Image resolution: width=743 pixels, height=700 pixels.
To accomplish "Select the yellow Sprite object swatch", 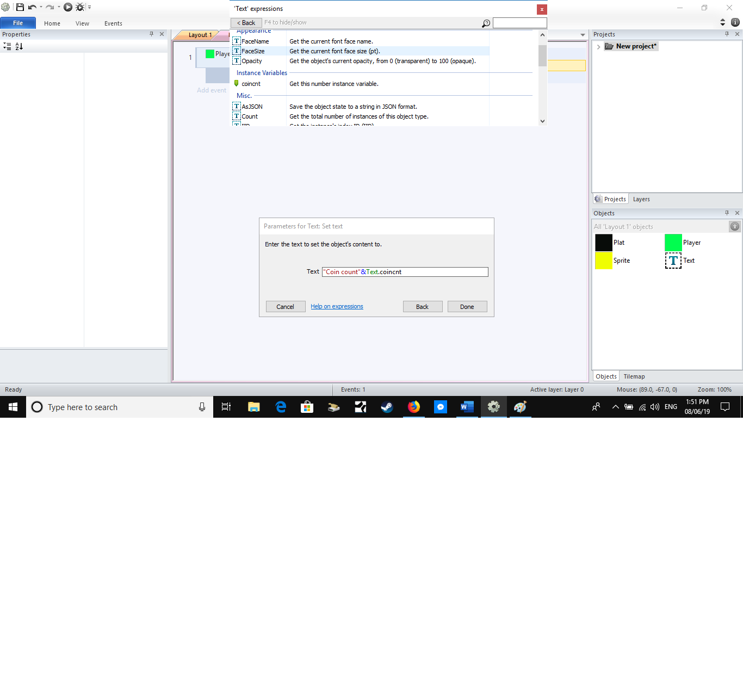I will coord(604,261).
